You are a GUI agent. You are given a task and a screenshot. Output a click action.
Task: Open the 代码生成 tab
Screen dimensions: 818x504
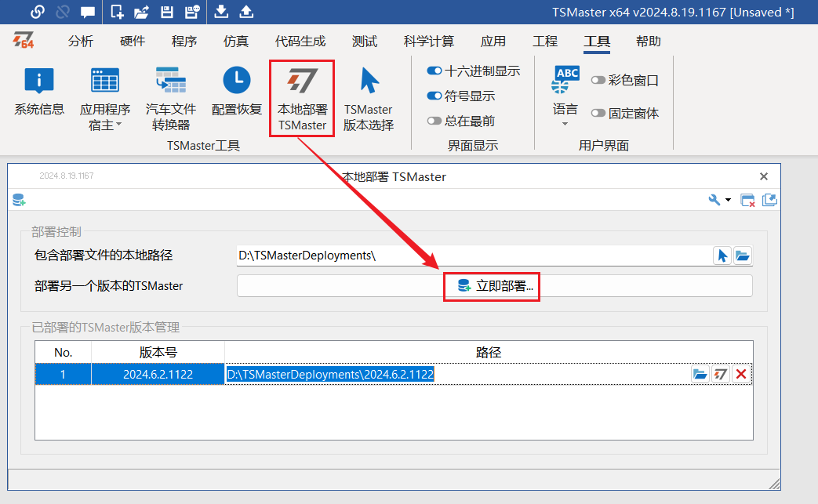[300, 42]
